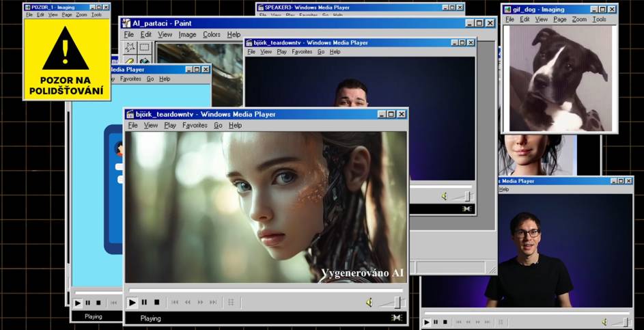The image size is (644, 330).
Task: Open Favorites menu in front björk_teardowntv player
Action: coord(195,125)
